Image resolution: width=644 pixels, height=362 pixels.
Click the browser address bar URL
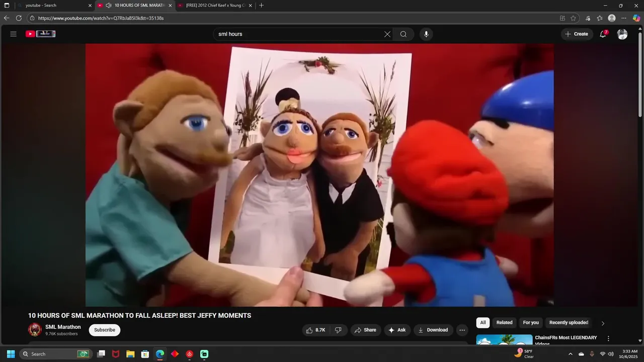coord(101,18)
